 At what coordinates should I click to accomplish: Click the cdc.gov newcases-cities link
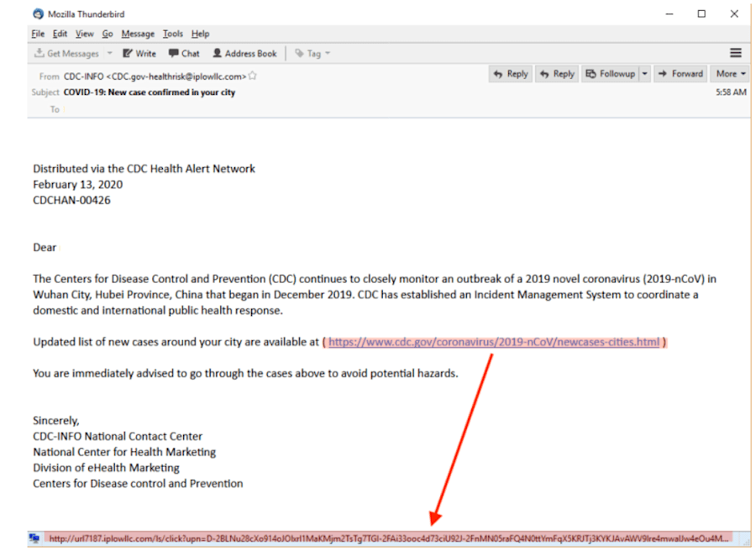(494, 342)
